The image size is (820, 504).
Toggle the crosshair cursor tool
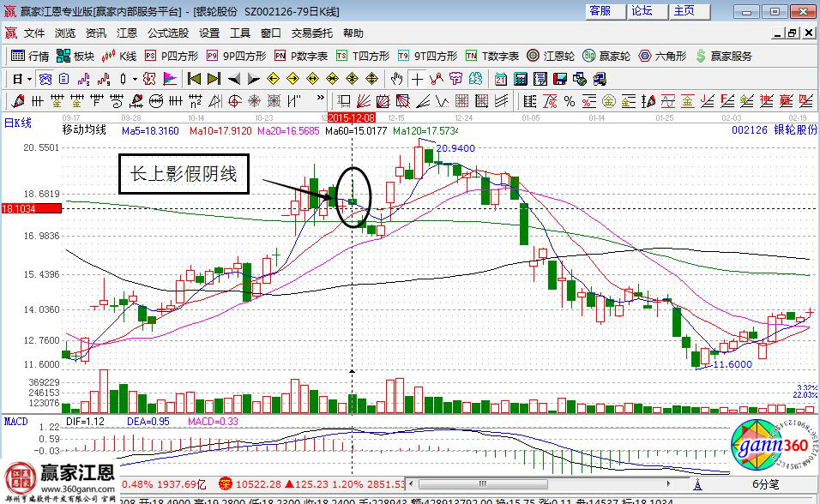[x=417, y=79]
